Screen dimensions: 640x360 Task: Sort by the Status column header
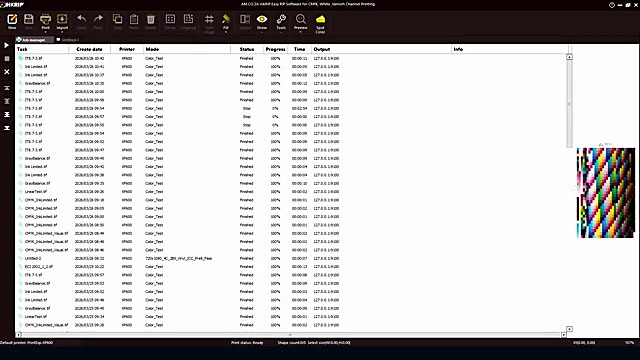coord(247,49)
